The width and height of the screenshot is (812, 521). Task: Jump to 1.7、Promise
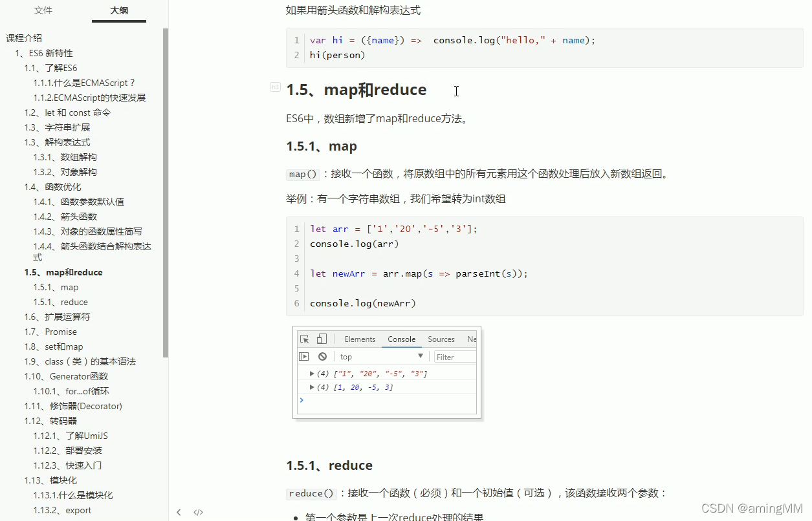pyautogui.click(x=50, y=332)
